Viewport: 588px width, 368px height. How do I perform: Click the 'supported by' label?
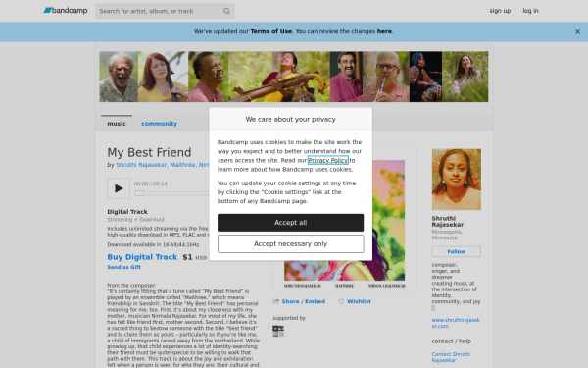tap(289, 318)
